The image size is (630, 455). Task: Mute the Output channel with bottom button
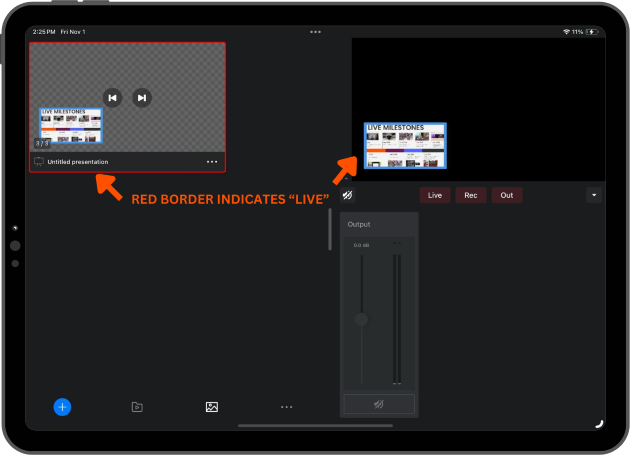(x=379, y=404)
